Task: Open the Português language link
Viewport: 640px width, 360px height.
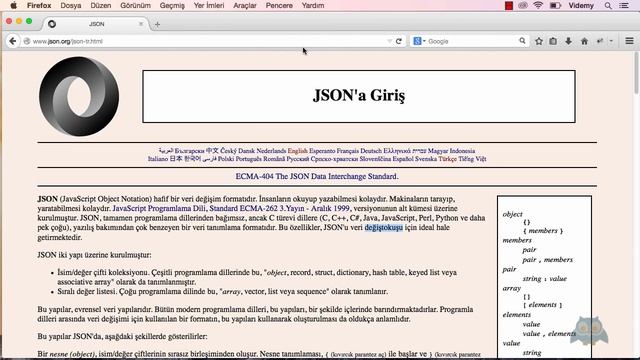Action: pos(249,159)
